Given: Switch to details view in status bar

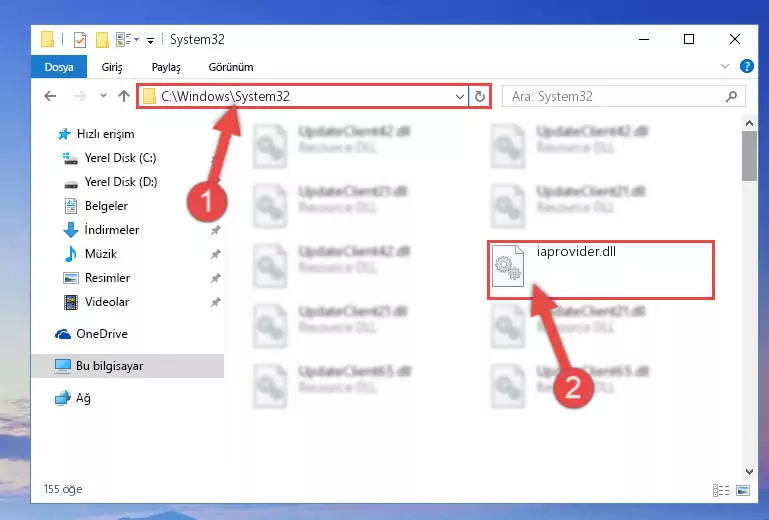Looking at the screenshot, I should click(x=720, y=490).
